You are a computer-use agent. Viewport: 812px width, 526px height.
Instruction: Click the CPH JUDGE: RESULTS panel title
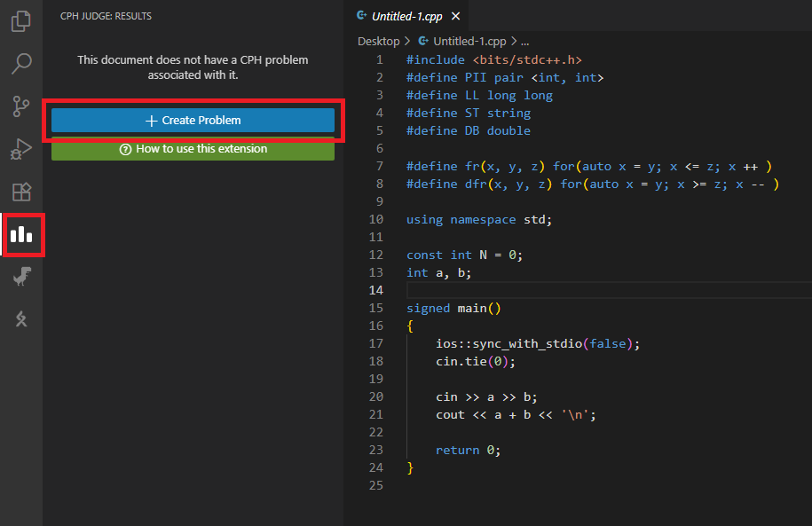coord(106,16)
